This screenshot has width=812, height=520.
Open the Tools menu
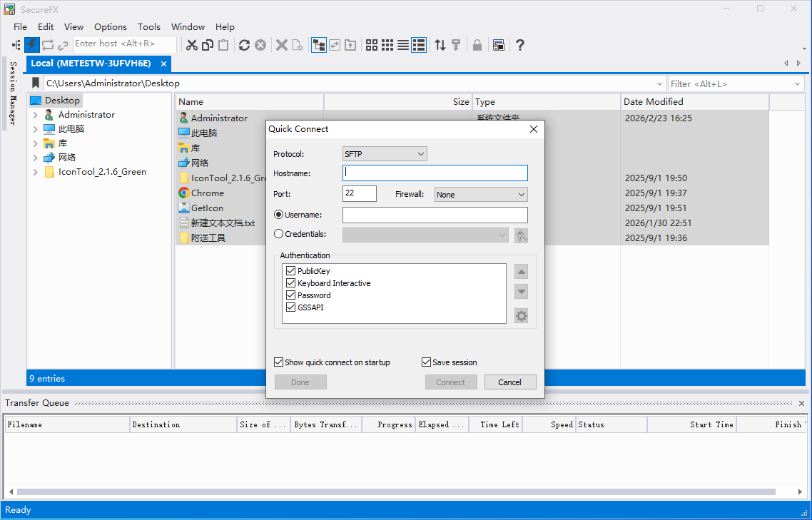point(149,26)
